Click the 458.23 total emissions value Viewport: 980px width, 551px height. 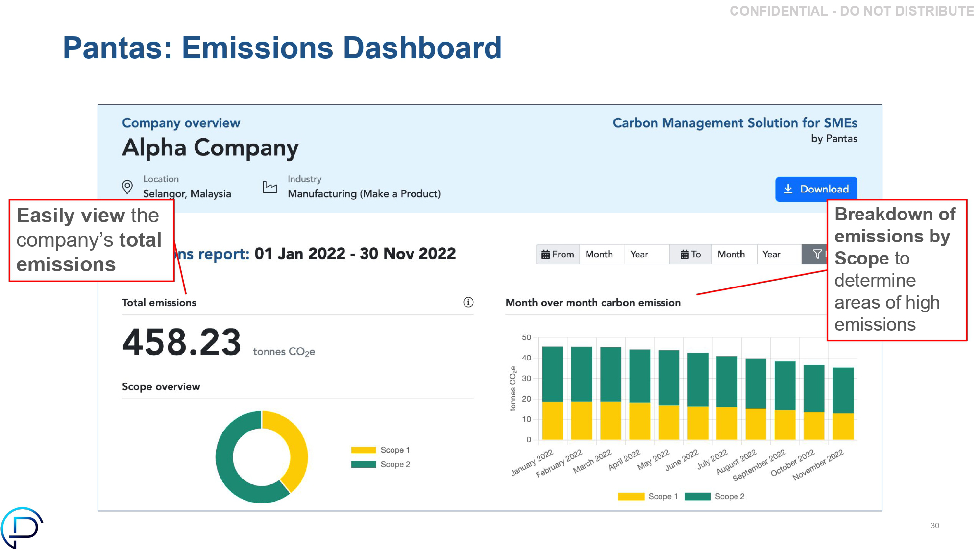[181, 341]
